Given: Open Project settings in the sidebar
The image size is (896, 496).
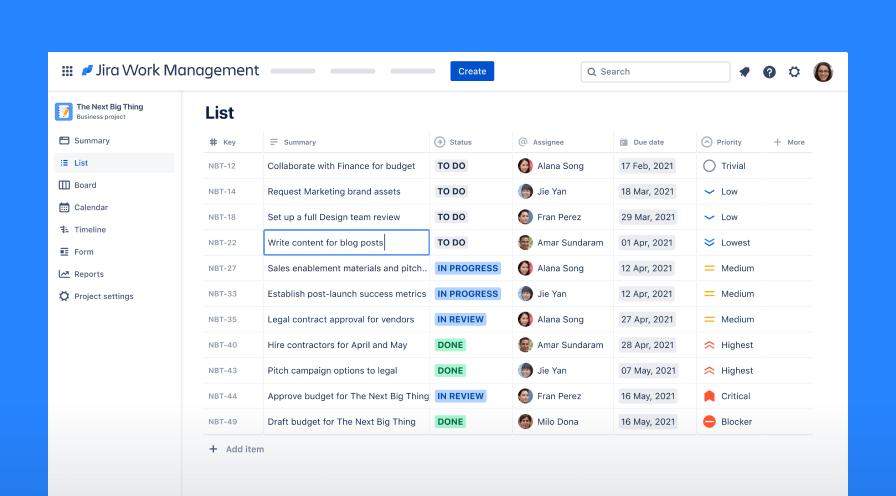Looking at the screenshot, I should [x=103, y=296].
